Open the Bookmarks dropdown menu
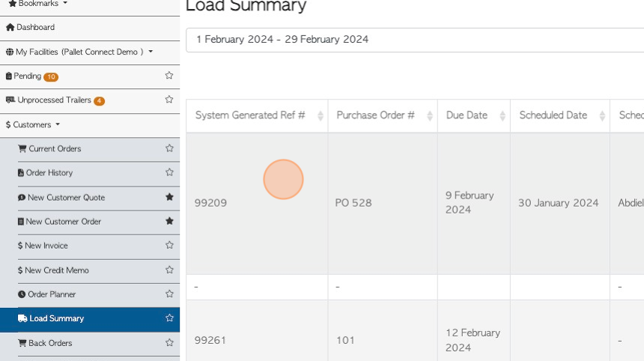The image size is (644, 361). [x=37, y=4]
